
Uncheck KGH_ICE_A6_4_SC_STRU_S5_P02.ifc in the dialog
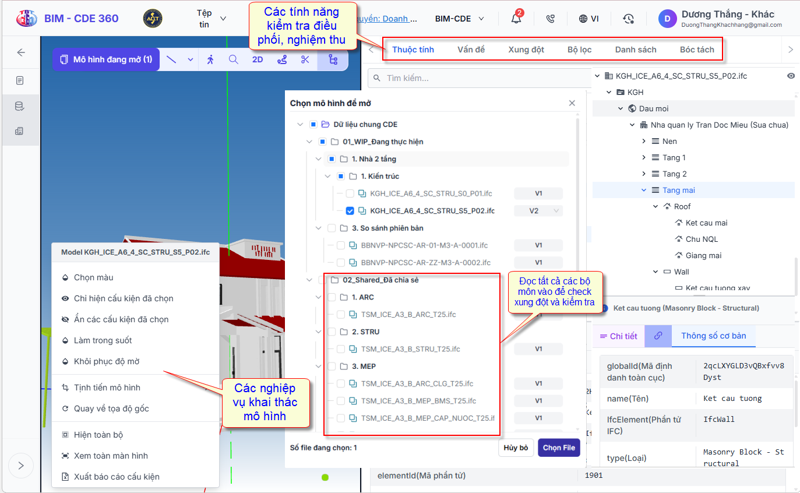coord(350,211)
